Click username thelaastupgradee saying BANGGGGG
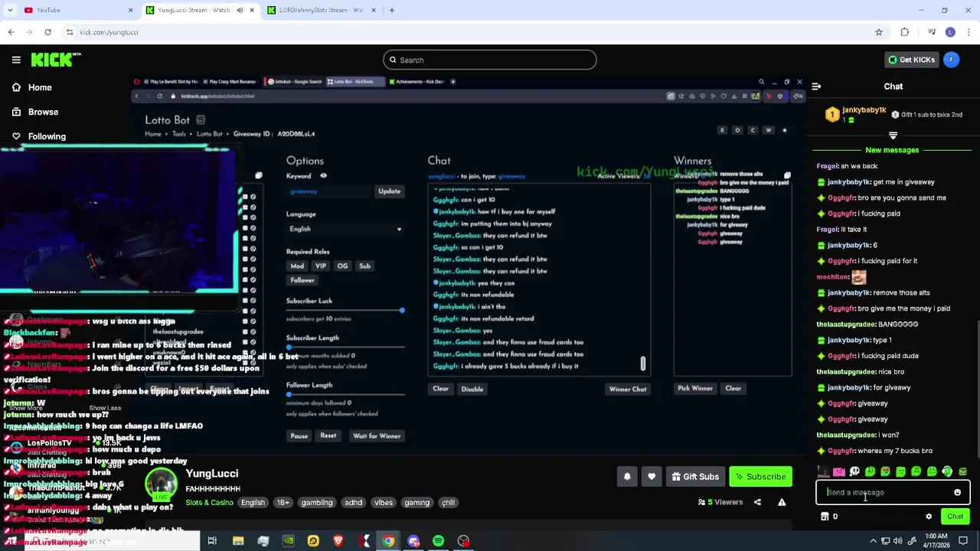 [x=846, y=324]
